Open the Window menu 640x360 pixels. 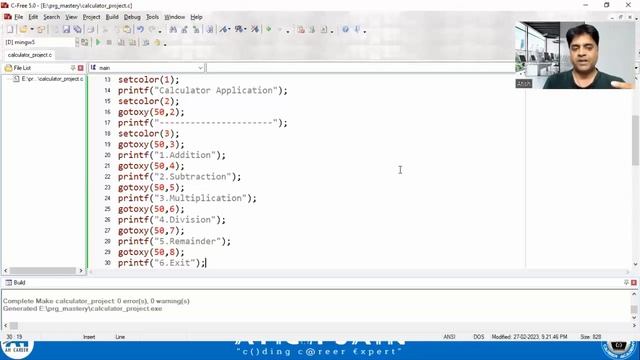174,17
